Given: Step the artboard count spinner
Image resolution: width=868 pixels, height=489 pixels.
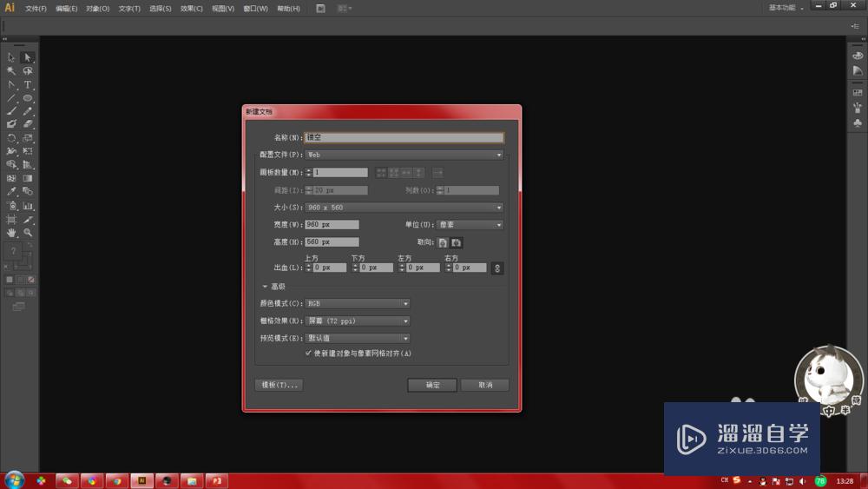Looking at the screenshot, I should [x=309, y=173].
